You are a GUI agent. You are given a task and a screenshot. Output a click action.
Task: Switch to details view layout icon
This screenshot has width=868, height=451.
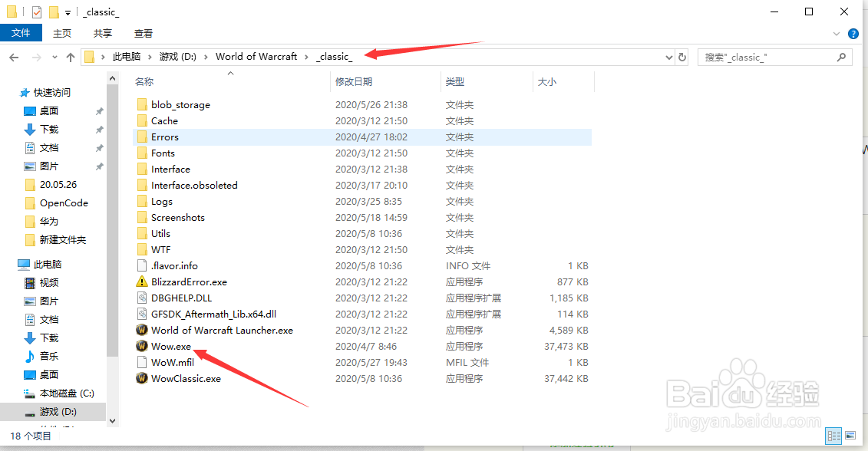[x=833, y=436]
